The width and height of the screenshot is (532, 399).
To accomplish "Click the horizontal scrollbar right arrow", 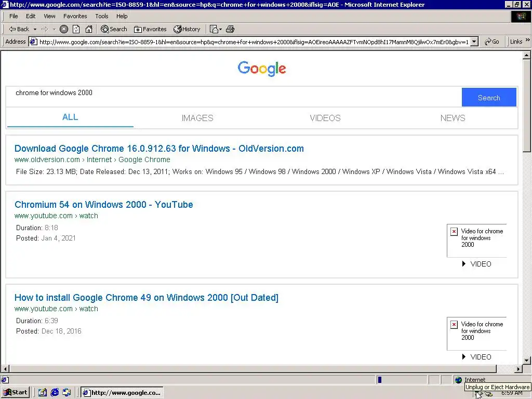I will point(518,369).
